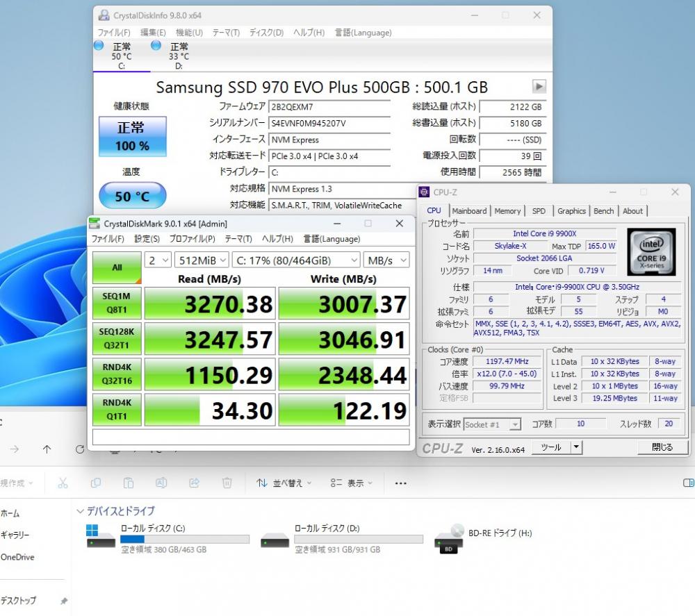Switch to the SPD tab in CPU-Z
The image size is (695, 616).
click(x=539, y=211)
